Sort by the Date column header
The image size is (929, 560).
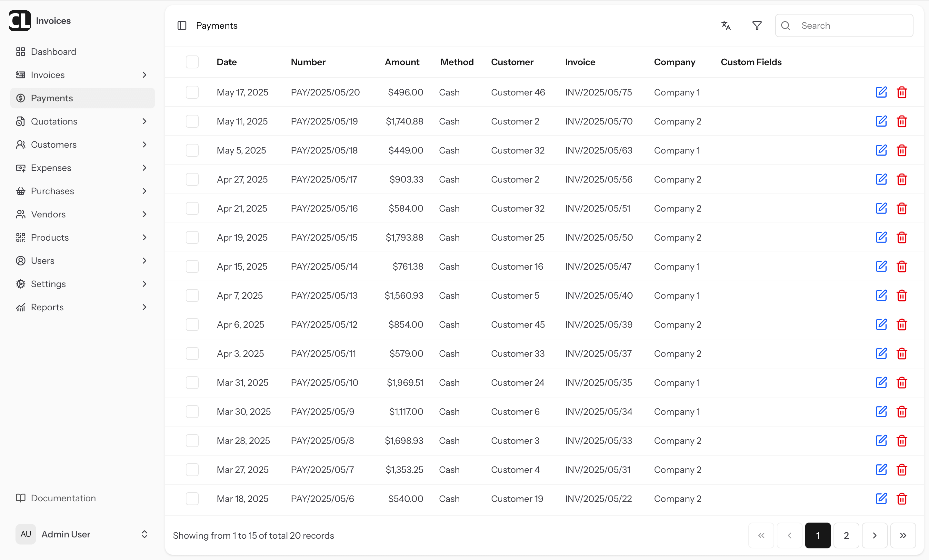tap(226, 62)
